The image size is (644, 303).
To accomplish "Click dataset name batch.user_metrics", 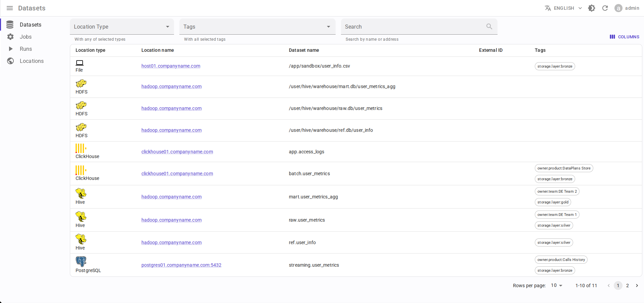I will click(309, 174).
